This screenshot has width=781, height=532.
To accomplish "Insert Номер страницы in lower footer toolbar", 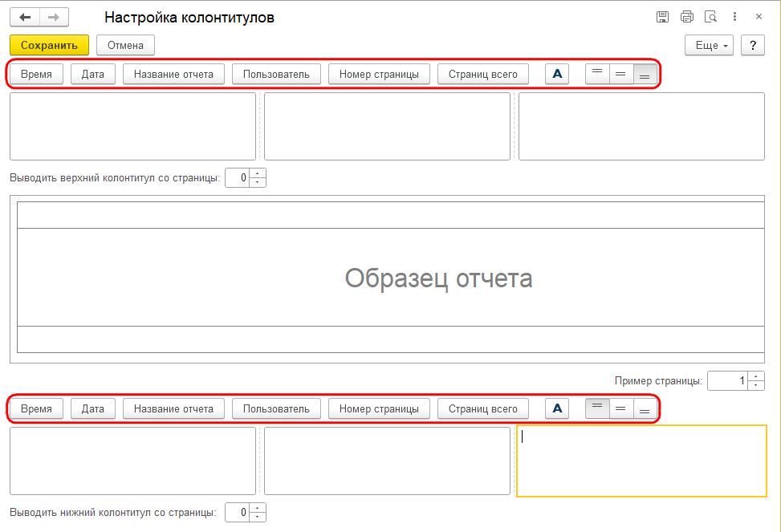I will coord(379,409).
